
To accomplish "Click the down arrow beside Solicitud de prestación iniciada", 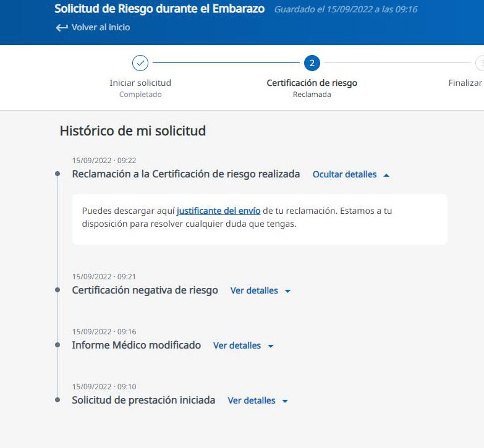I will click(x=285, y=401).
